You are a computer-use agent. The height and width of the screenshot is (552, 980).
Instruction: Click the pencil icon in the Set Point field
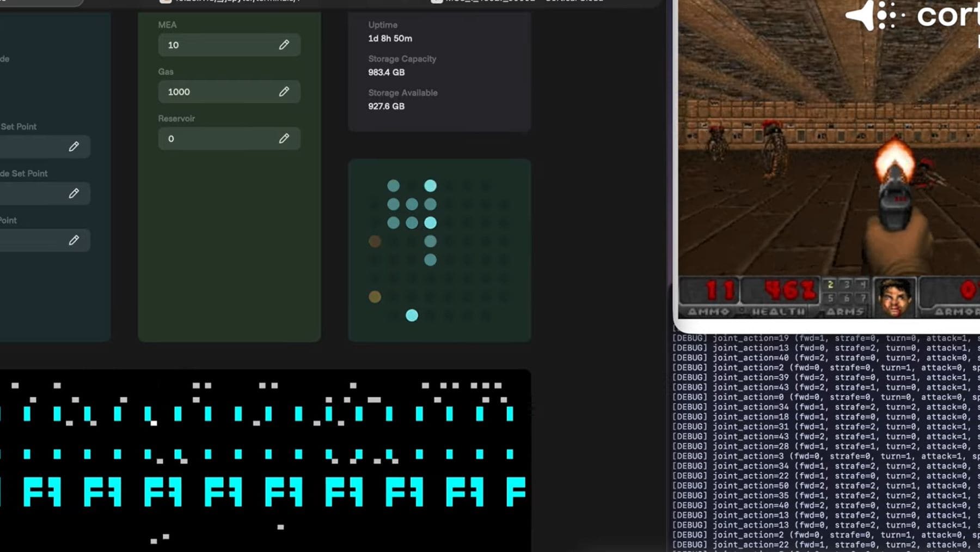pyautogui.click(x=74, y=146)
